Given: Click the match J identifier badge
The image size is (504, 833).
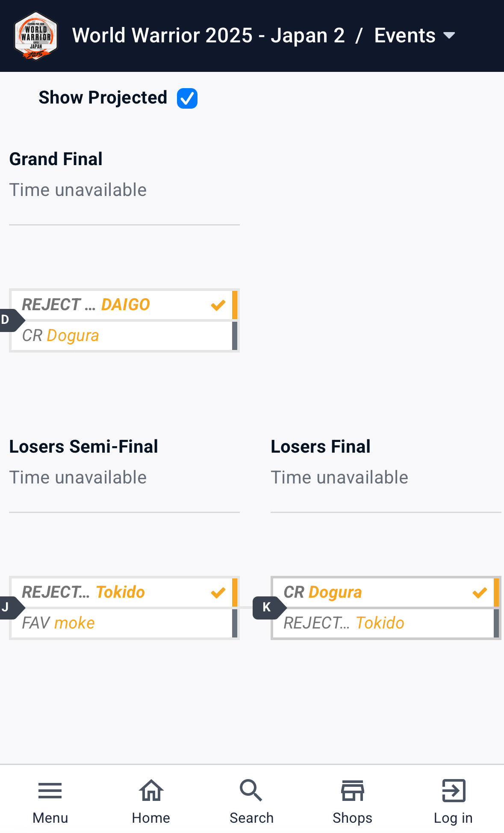Looking at the screenshot, I should tap(6, 608).
